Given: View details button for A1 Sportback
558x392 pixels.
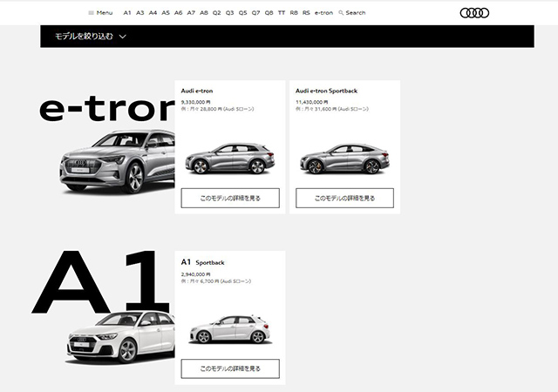Looking at the screenshot, I should click(230, 368).
